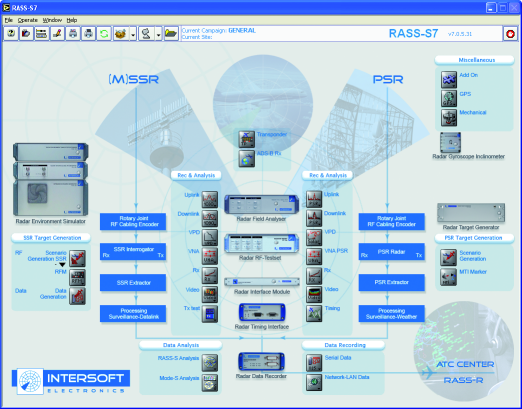The width and height of the screenshot is (522, 409).
Task: Launch the Transponder tool icon
Action: point(246,139)
